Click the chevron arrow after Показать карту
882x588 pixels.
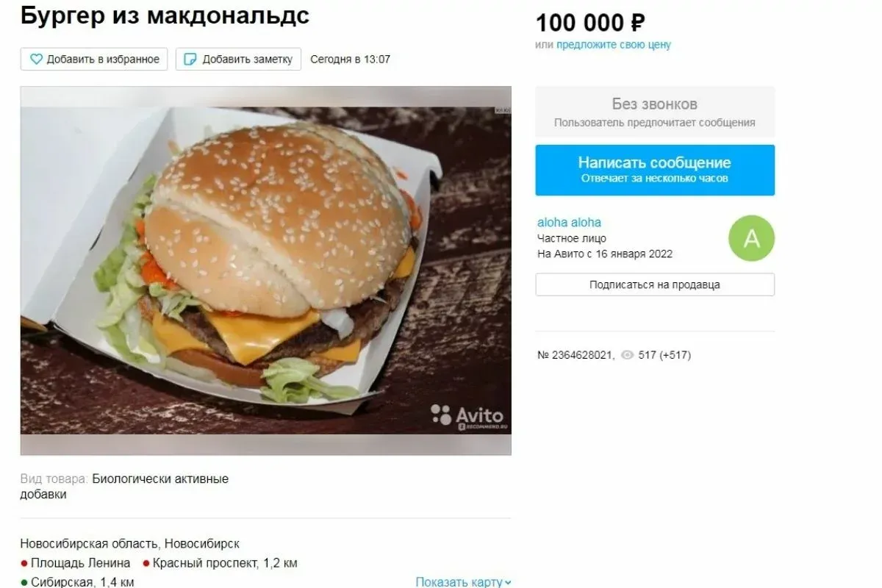[508, 583]
